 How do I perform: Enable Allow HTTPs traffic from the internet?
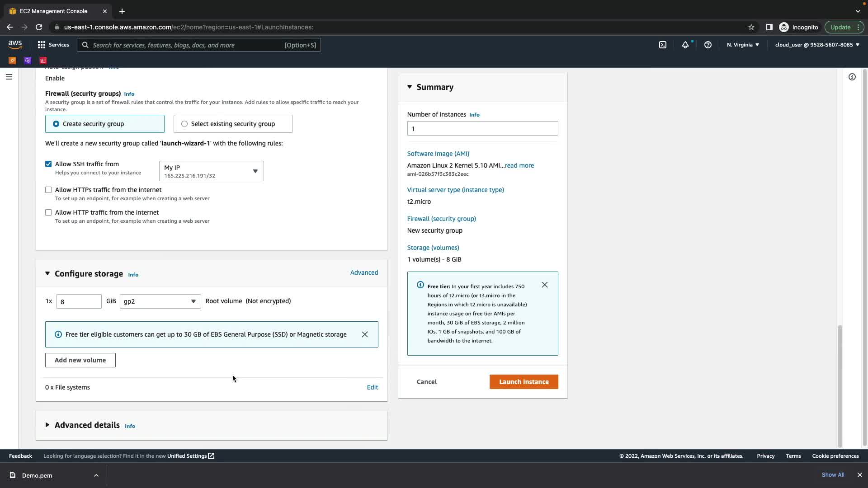pyautogui.click(x=48, y=190)
